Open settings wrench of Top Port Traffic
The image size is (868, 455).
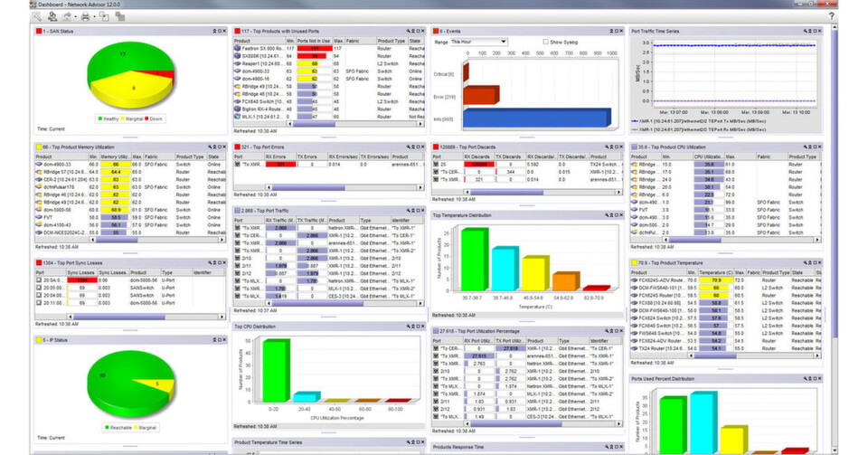[x=408, y=211]
